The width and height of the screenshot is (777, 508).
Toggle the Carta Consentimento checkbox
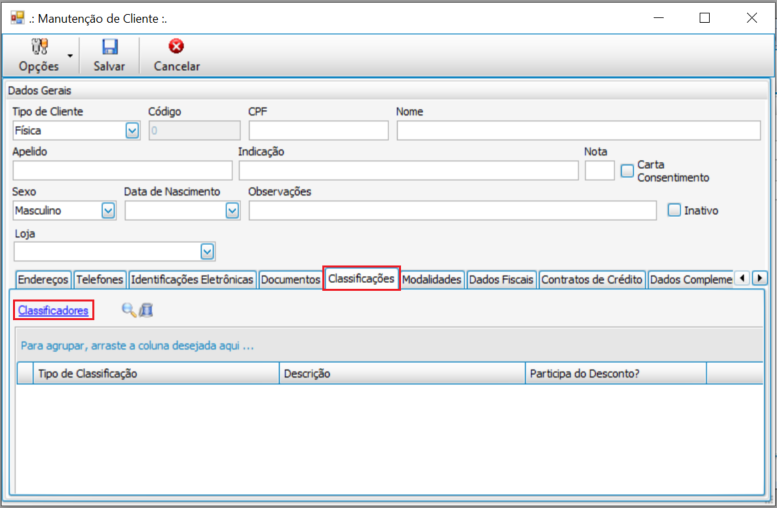627,171
